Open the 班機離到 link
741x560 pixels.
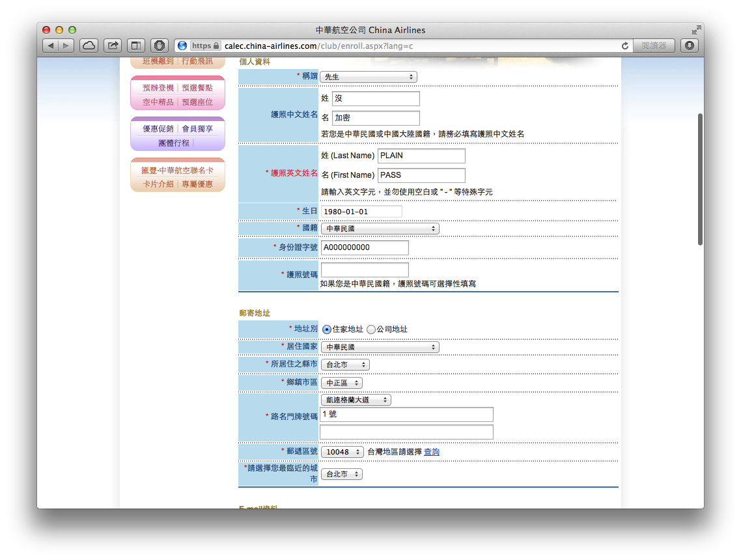point(158,61)
